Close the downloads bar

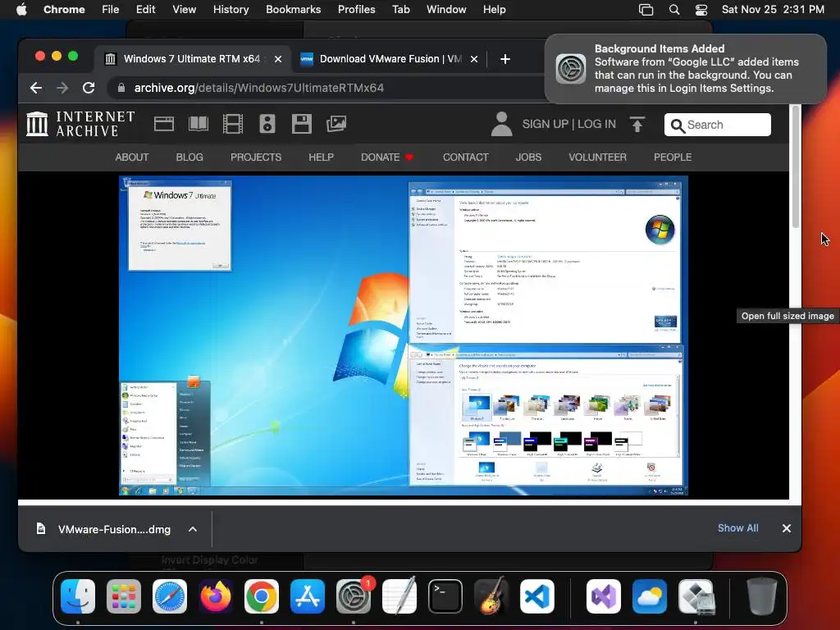787,528
